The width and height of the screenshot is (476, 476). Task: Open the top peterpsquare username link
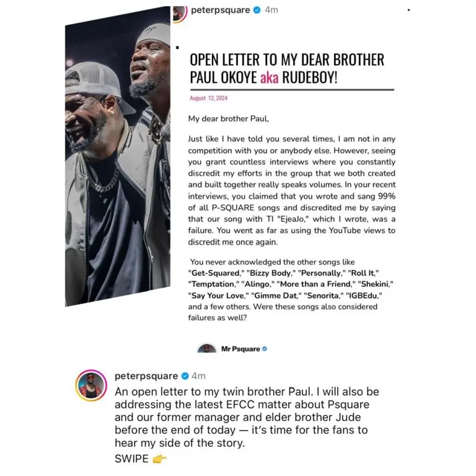click(221, 10)
